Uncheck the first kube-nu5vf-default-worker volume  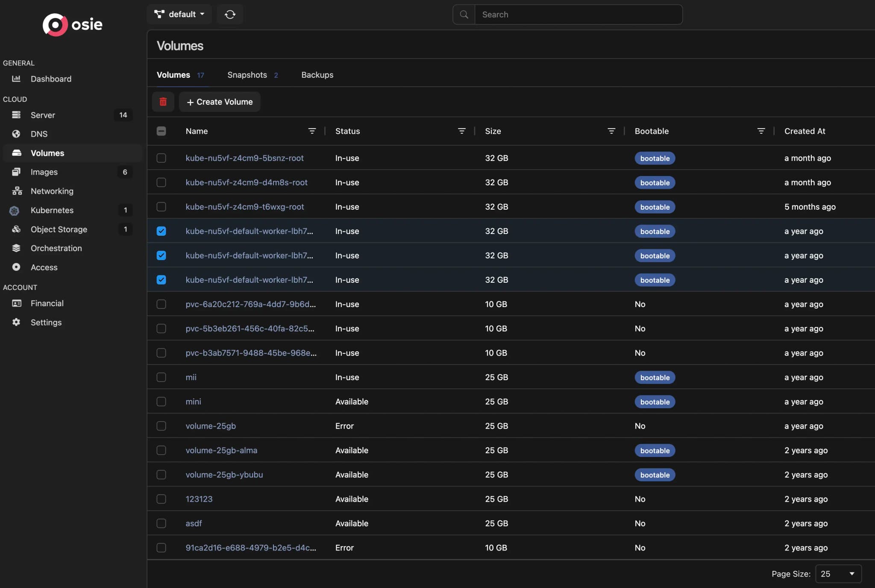161,231
